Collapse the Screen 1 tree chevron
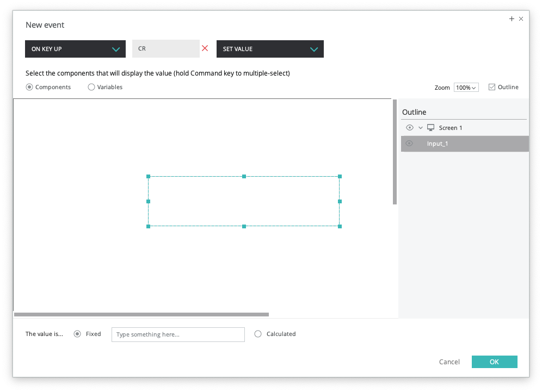Screen dimensions: 542x392 tap(421, 128)
